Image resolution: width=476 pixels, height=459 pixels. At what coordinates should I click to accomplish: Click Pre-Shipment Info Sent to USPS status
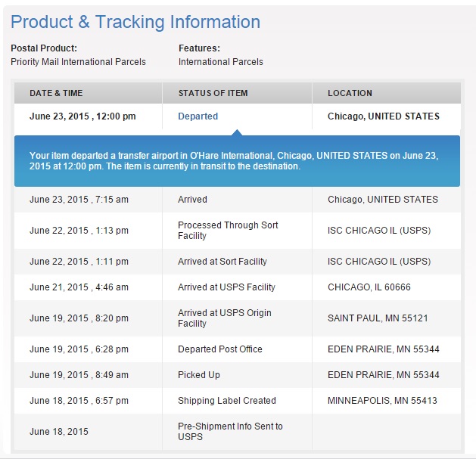click(x=230, y=432)
